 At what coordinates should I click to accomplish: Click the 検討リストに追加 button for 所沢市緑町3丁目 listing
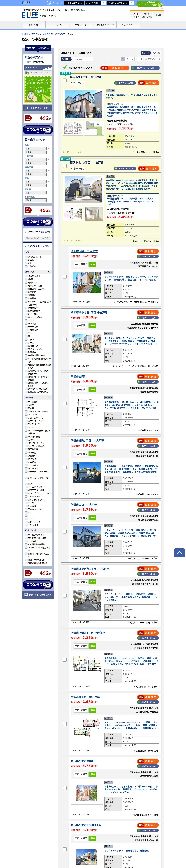[x=148, y=446]
